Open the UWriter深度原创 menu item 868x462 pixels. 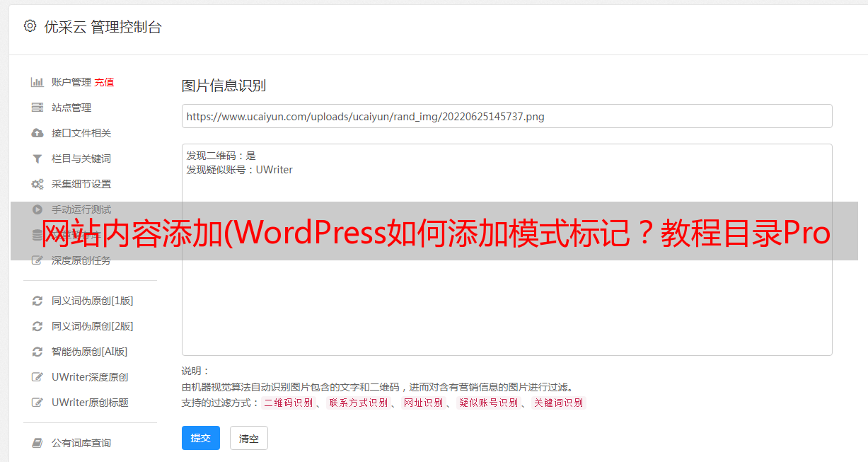pos(90,377)
